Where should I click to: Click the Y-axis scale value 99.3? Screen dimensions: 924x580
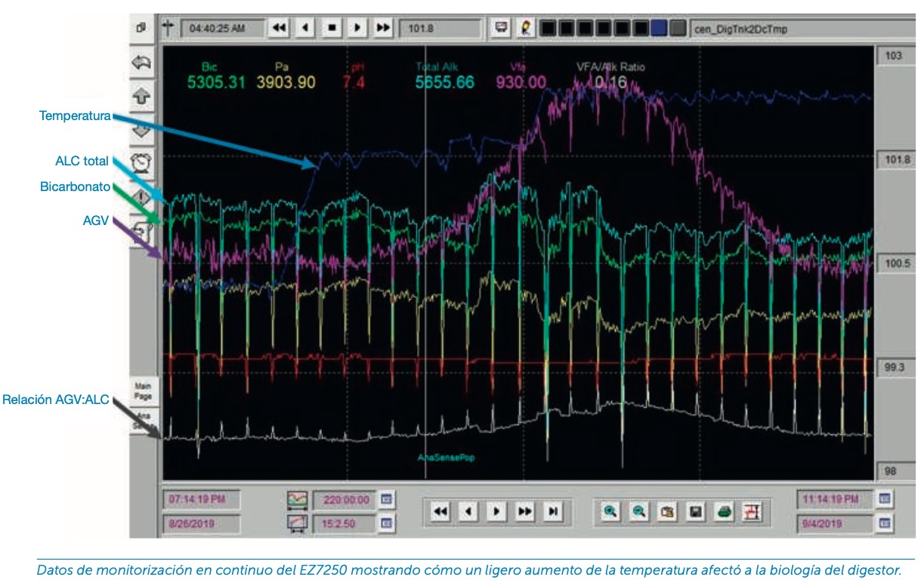coord(893,368)
